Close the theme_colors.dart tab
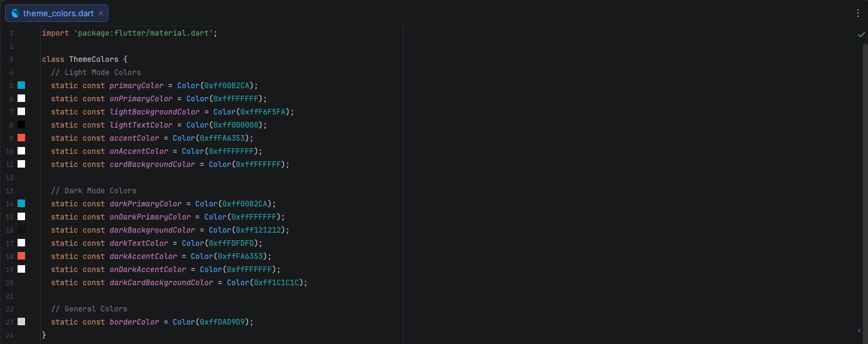This screenshot has height=344, width=868. [x=101, y=13]
